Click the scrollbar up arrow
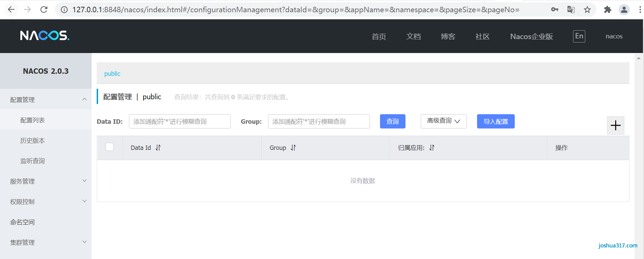 (x=639, y=58)
